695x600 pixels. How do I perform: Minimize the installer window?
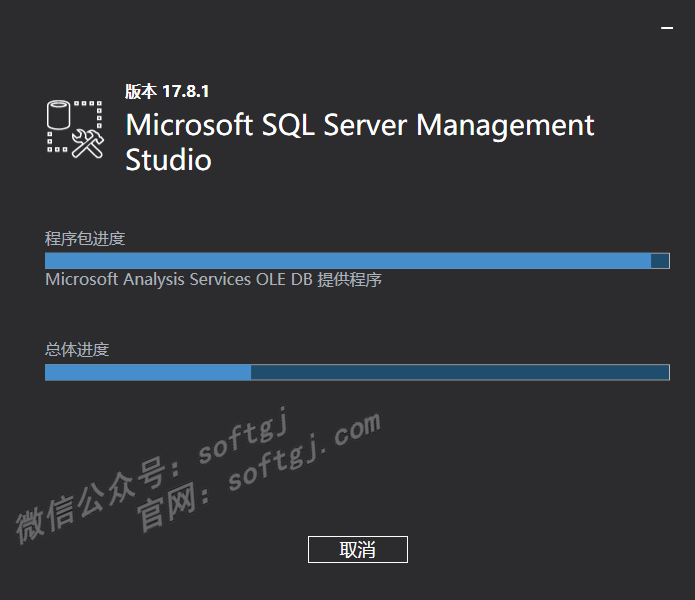[x=667, y=28]
